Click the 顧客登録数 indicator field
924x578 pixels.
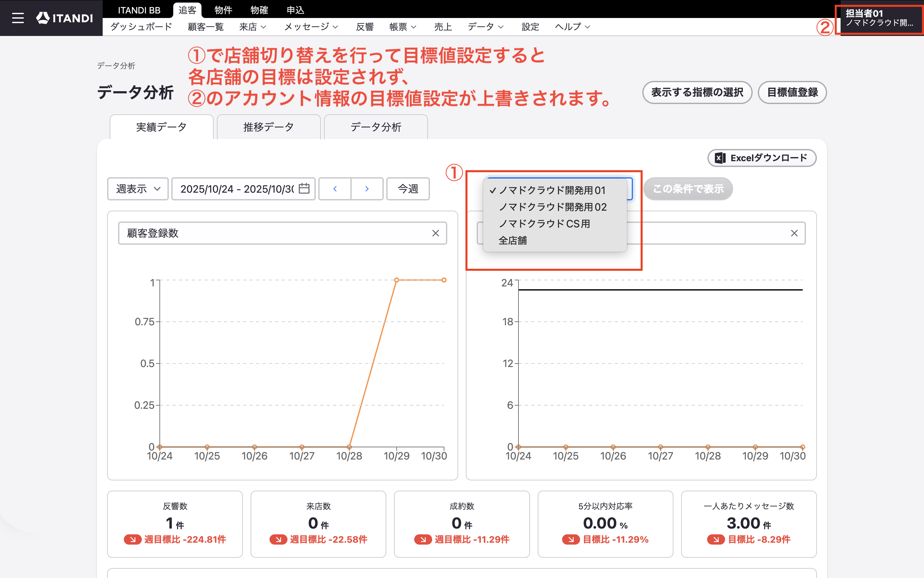282,233
